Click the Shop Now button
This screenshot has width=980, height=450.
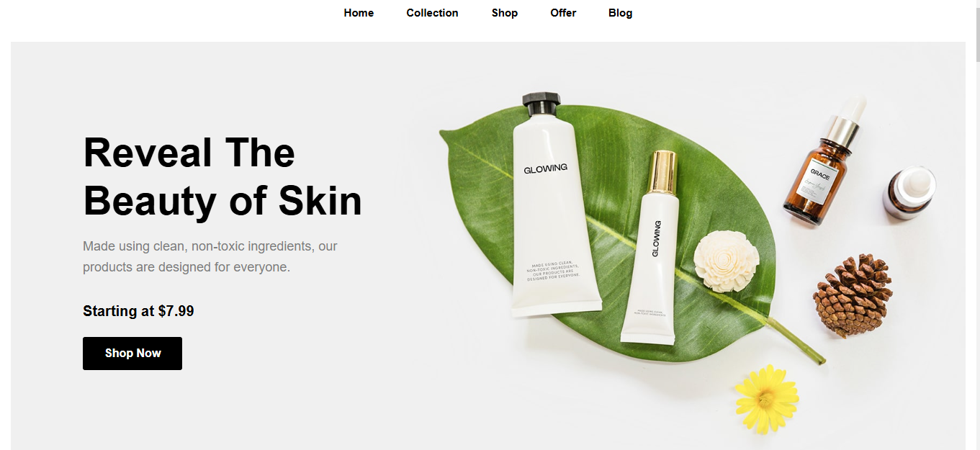[132, 354]
